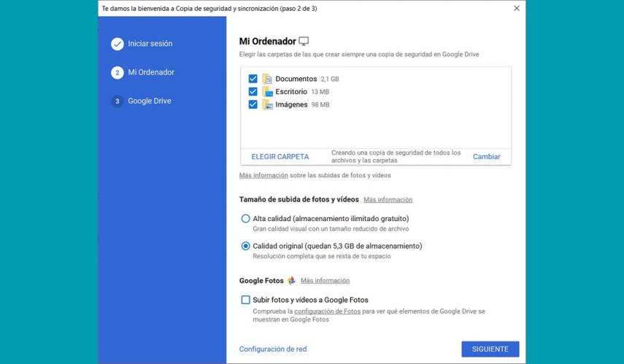
Task: Click the checkmark icon next to Iniciar sesión
Action: 118,44
